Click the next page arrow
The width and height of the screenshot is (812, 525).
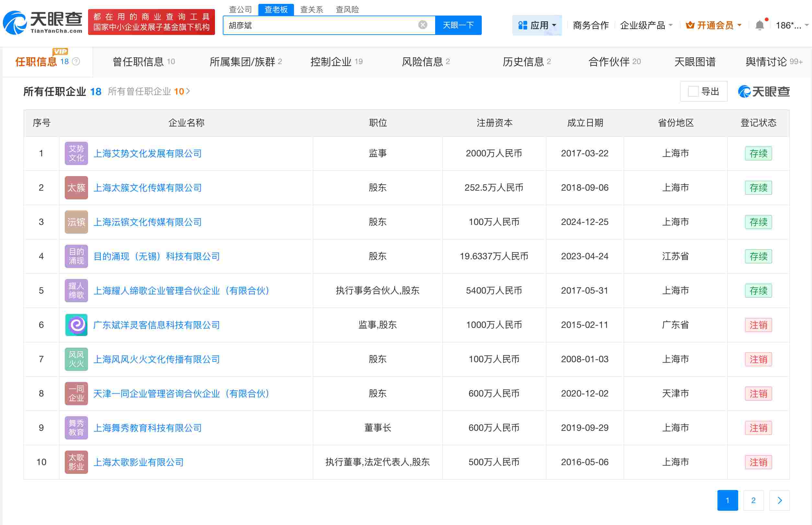click(780, 500)
